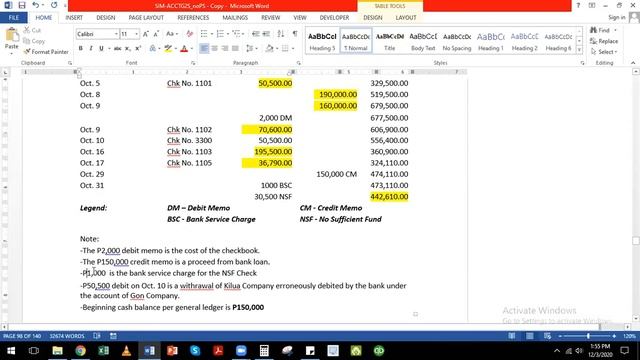Increase paragraph indent
The height and width of the screenshot is (360, 640).
pyautogui.click(x=266, y=34)
